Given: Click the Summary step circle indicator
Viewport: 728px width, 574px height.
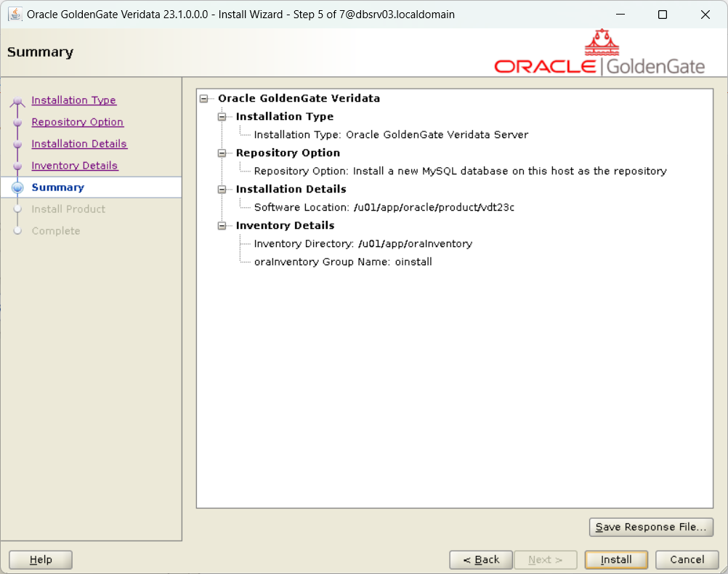Looking at the screenshot, I should pos(17,187).
